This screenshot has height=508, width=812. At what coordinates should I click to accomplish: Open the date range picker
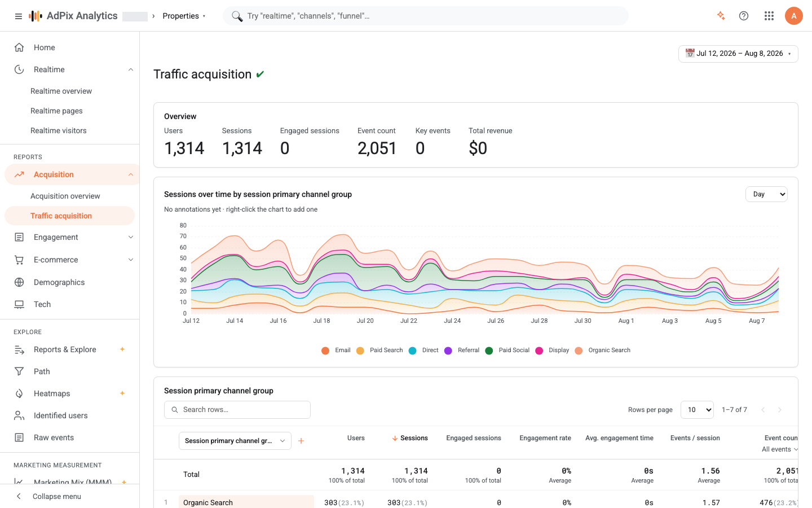(x=738, y=54)
